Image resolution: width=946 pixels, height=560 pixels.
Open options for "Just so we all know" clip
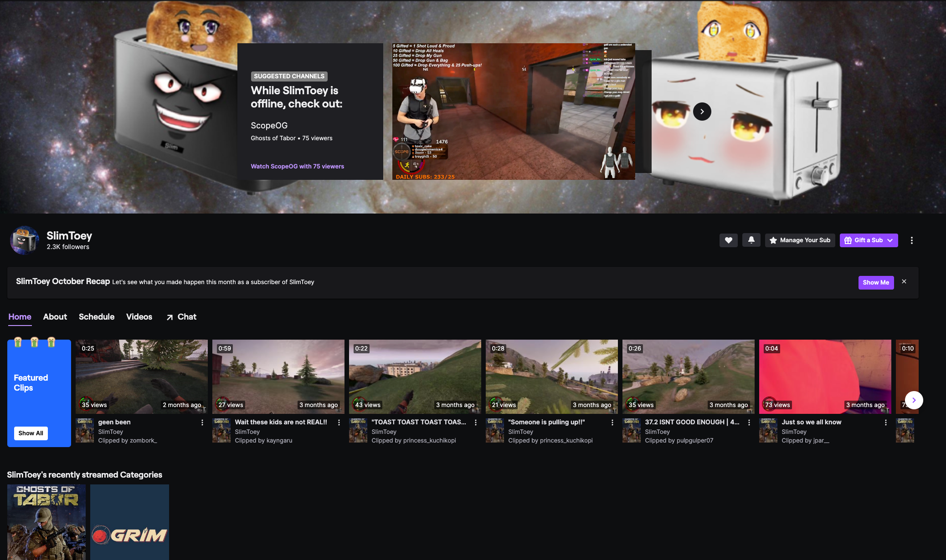[x=885, y=423]
